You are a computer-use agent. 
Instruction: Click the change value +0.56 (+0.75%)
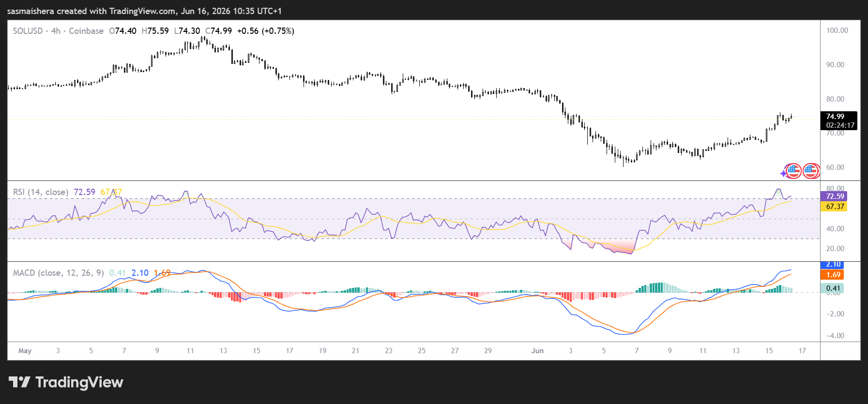265,31
